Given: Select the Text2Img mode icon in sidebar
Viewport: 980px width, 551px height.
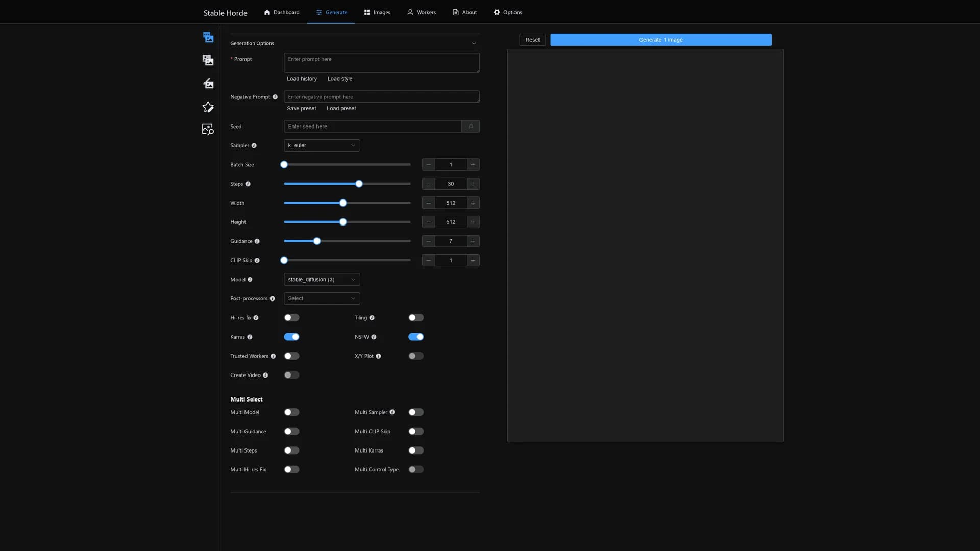Looking at the screenshot, I should point(208,37).
